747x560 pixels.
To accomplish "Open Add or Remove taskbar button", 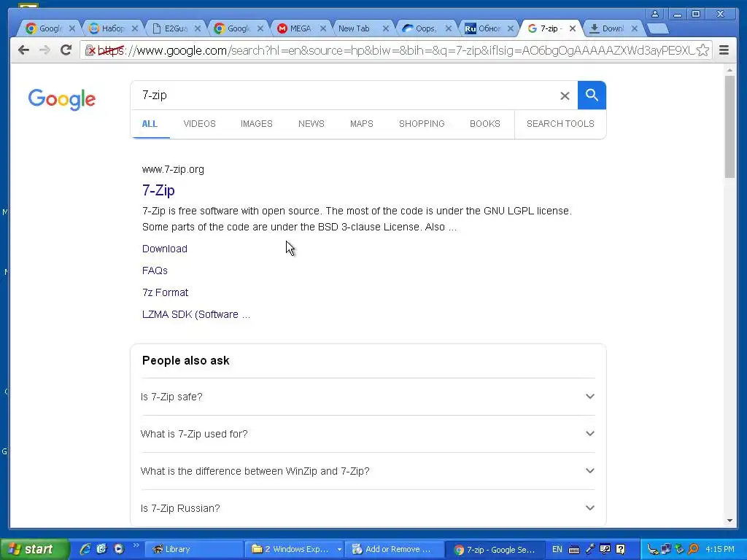I will pyautogui.click(x=395, y=549).
